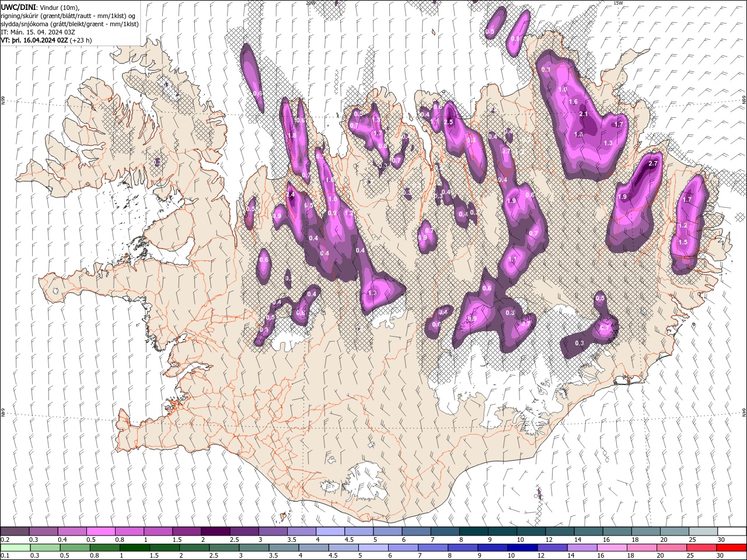
Task: Click the blue rain scale swatch labeled 8
Action: 462,548
